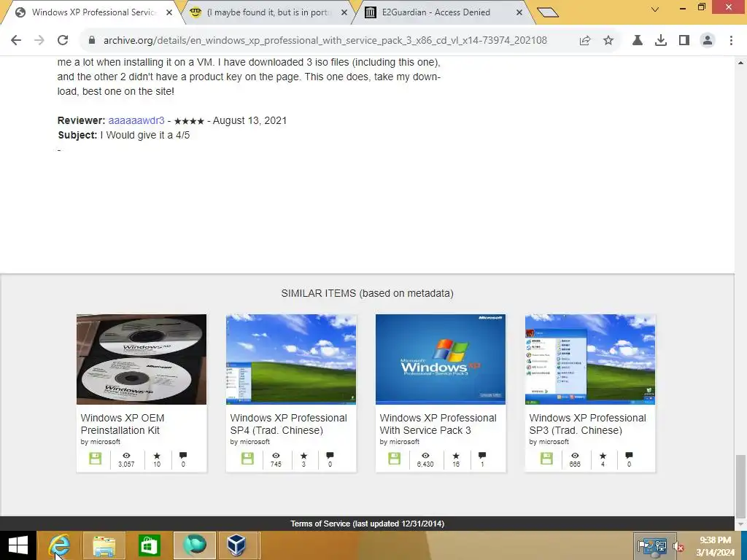The width and height of the screenshot is (747, 560).
Task: Open Windows Store from taskbar
Action: pos(149,545)
